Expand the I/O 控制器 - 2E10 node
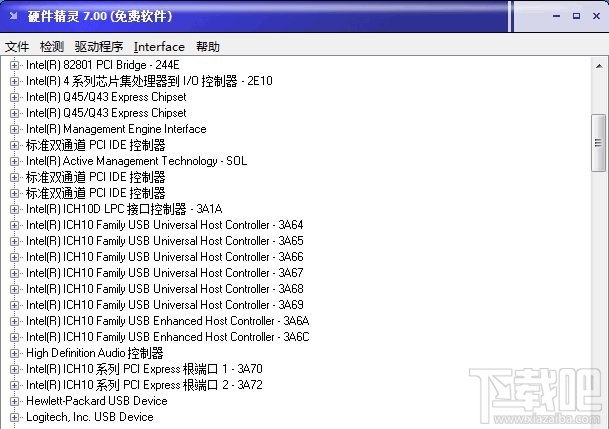The width and height of the screenshot is (609, 429). point(14,81)
